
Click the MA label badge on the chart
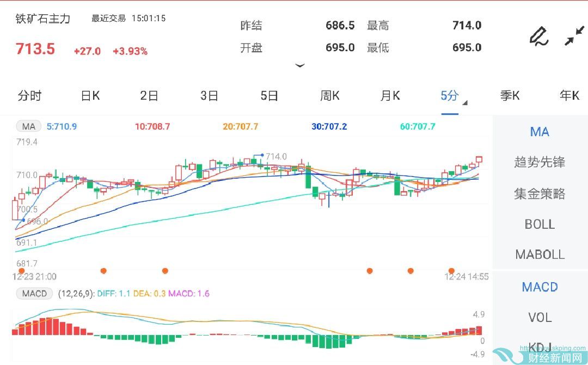[28, 126]
